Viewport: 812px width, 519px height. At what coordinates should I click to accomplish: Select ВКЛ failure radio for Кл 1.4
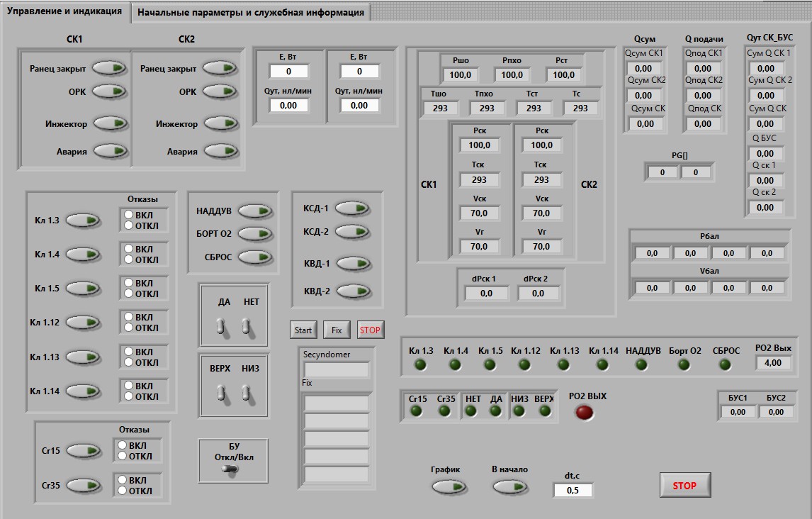(128, 249)
